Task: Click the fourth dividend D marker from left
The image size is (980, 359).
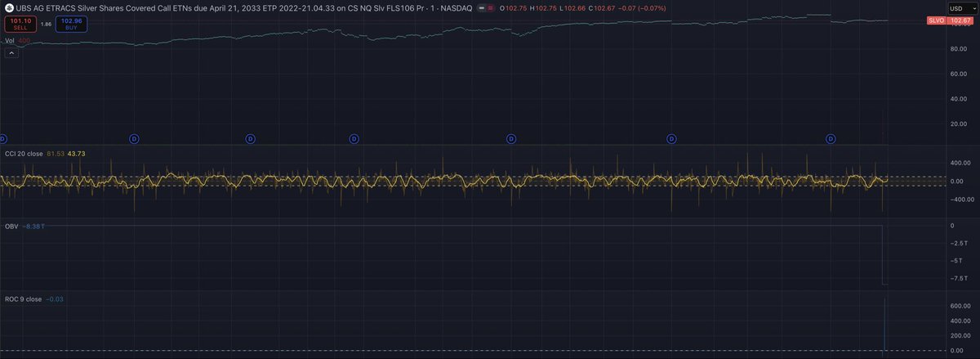Action: click(354, 139)
